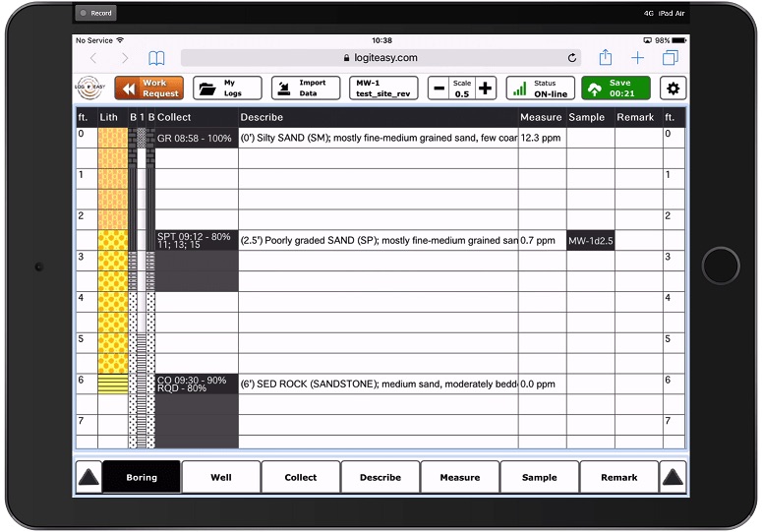The image size is (762, 532).
Task: Click the Import Data button
Action: [305, 89]
